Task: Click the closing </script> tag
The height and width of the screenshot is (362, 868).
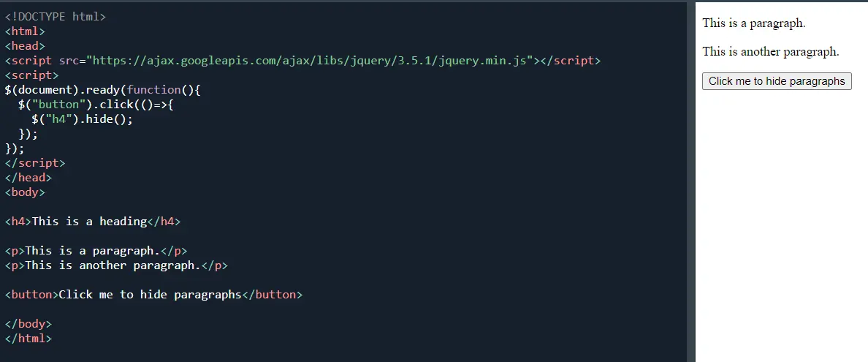Action: 35,163
